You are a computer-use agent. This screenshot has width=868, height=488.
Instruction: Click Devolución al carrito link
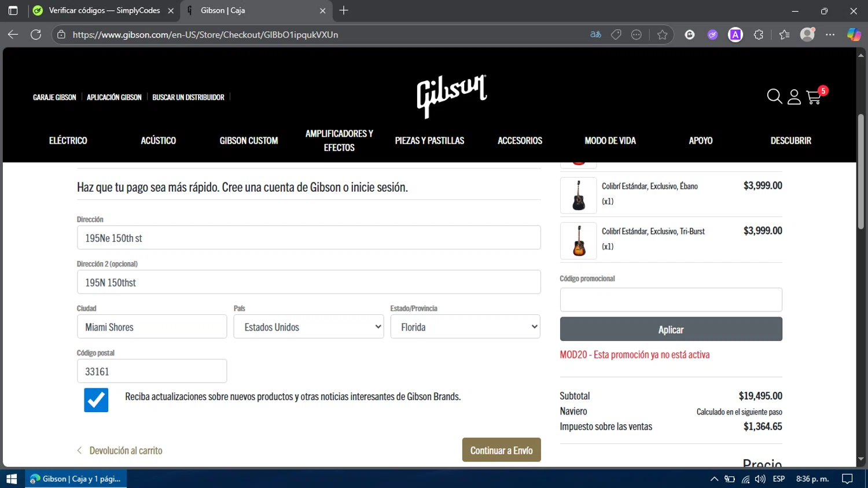coord(120,450)
